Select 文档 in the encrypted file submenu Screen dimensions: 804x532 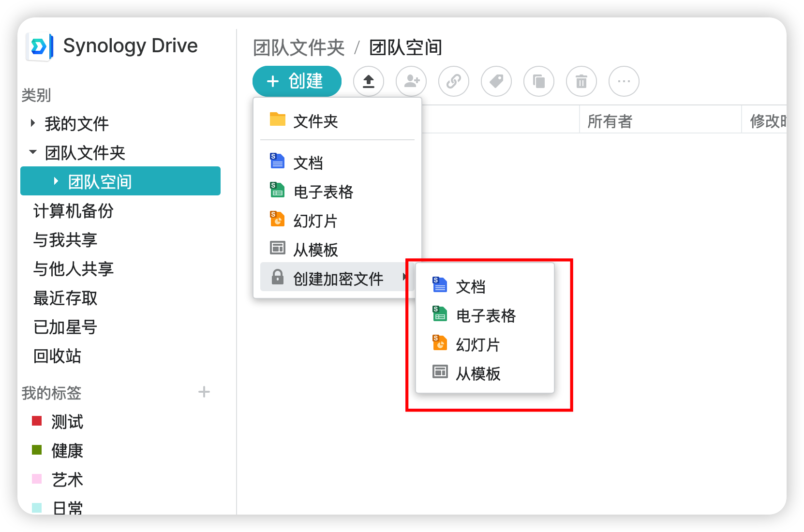(x=485, y=286)
